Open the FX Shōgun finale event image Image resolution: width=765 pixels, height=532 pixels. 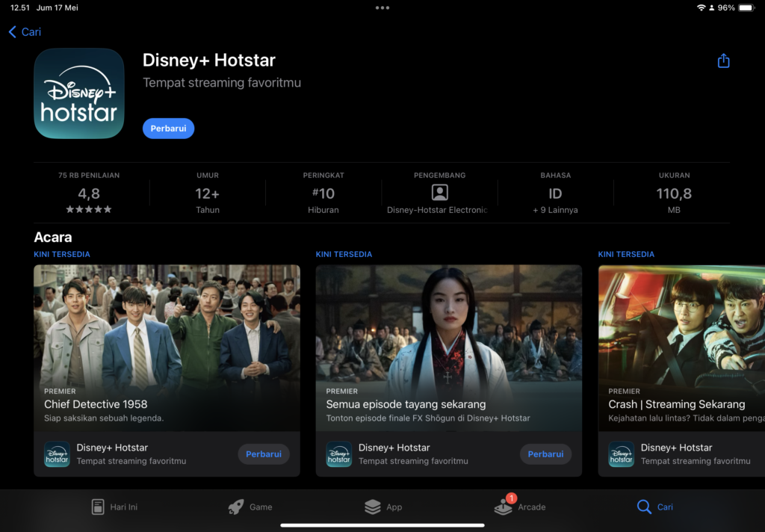coord(449,347)
